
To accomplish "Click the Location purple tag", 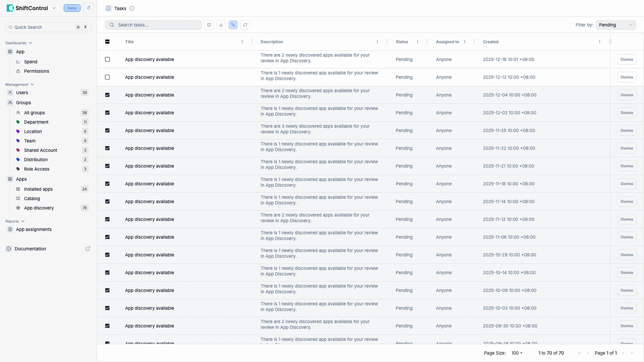I will point(18,131).
